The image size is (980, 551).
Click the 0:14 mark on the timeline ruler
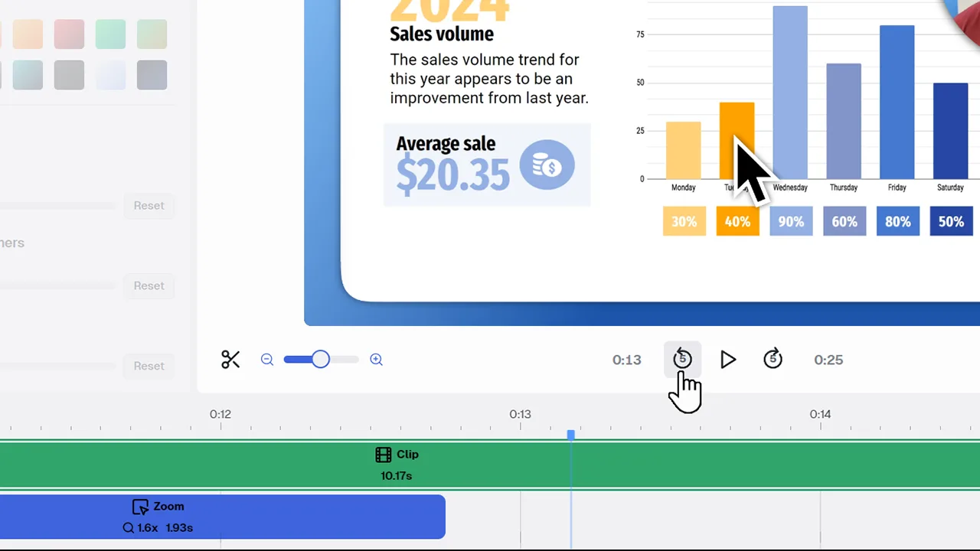tap(821, 414)
